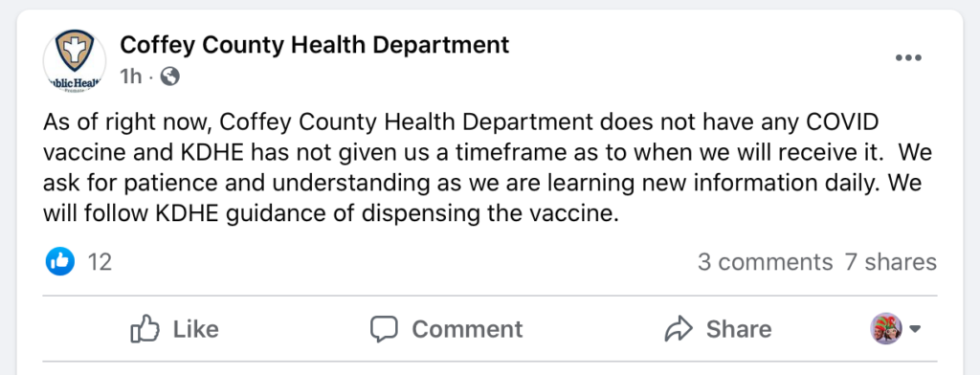
Task: View who reacted via the 12 count
Action: tap(100, 262)
